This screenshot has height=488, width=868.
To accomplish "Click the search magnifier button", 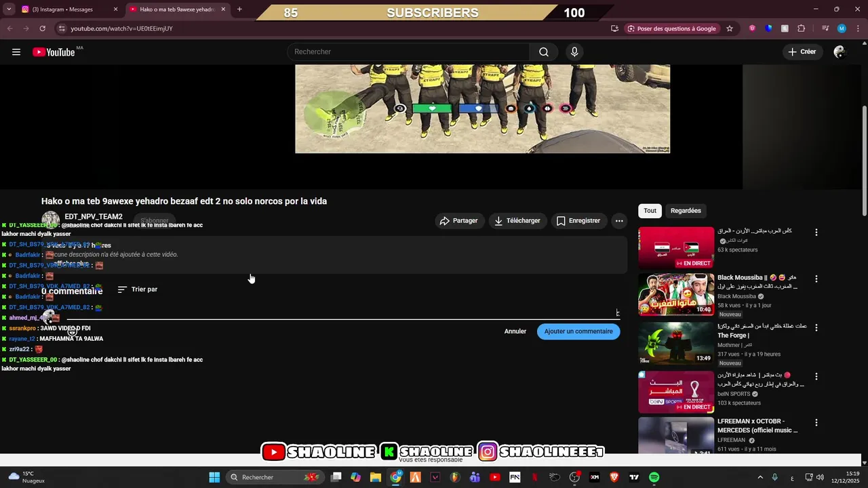I will tap(544, 52).
